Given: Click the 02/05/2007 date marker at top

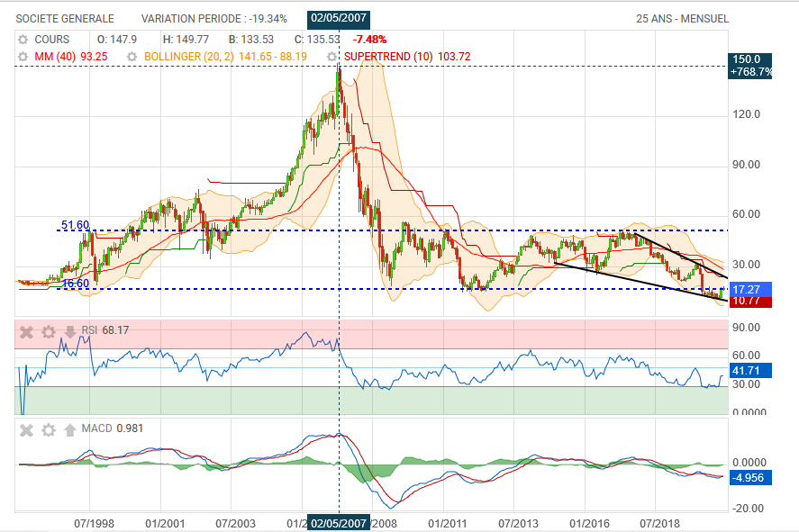Looking at the screenshot, I should [x=339, y=18].
